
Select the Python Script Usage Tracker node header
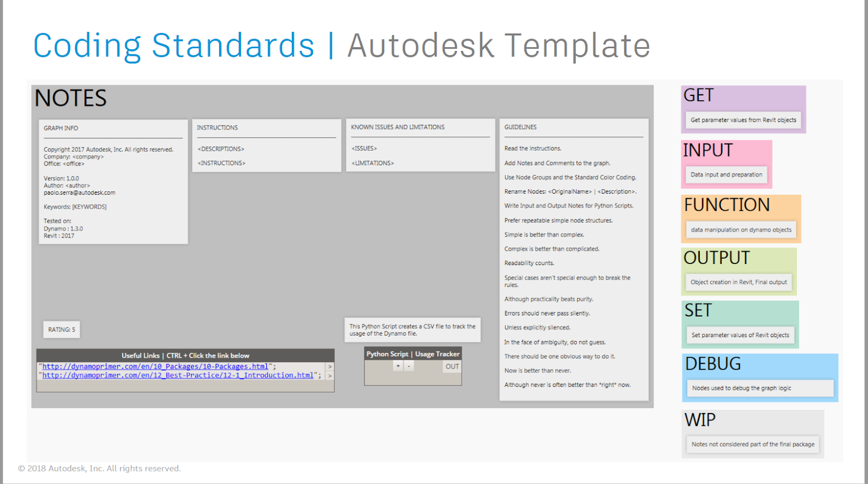click(413, 354)
